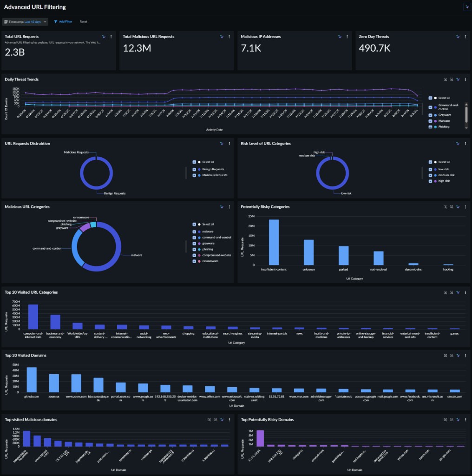The width and height of the screenshot is (472, 476).
Task: Uncheck Malware series in Daily Threat Trends legend
Action: click(x=430, y=121)
